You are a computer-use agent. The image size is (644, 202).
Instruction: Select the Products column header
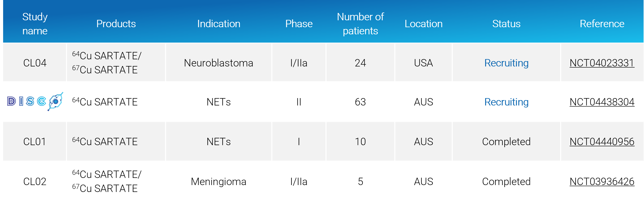[x=116, y=24]
